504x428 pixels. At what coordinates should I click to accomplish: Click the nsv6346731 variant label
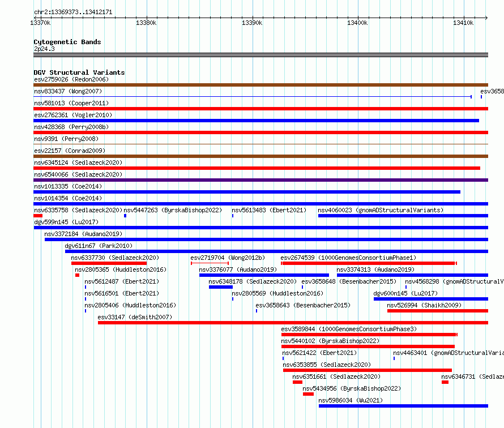(x=472, y=376)
